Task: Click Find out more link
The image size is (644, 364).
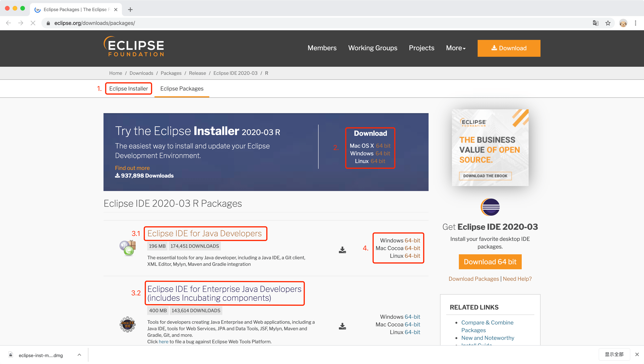Action: [x=132, y=168]
